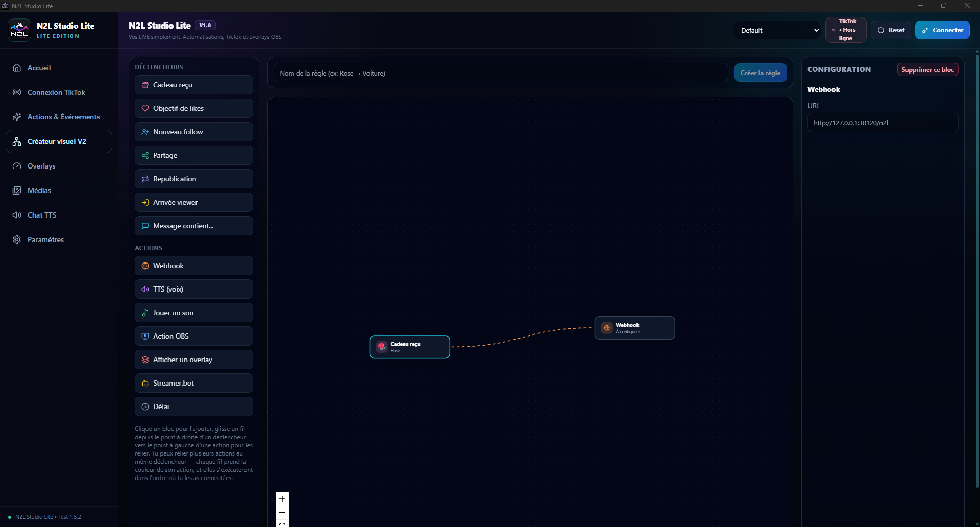Click the heart icon of Objectif de likes
The height and width of the screenshot is (527, 980).
point(145,108)
